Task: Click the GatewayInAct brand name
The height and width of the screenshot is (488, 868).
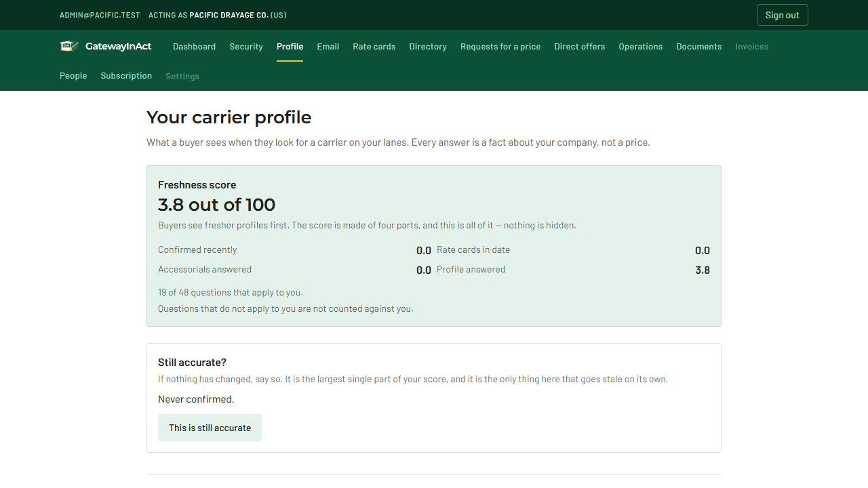Action: coord(119,47)
